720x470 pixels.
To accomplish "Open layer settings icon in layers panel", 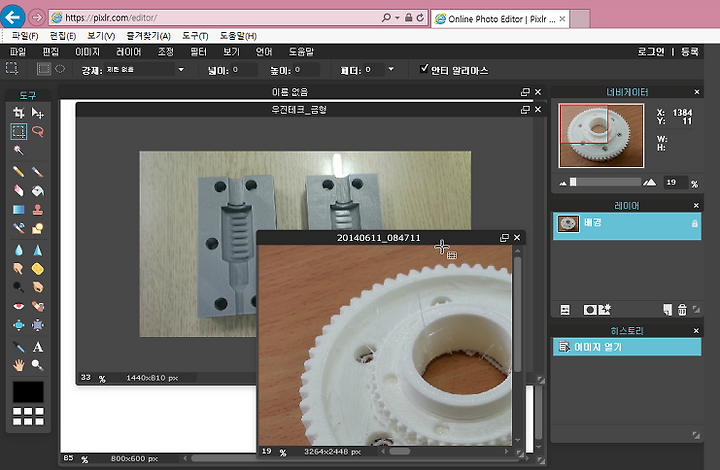I will (565, 310).
